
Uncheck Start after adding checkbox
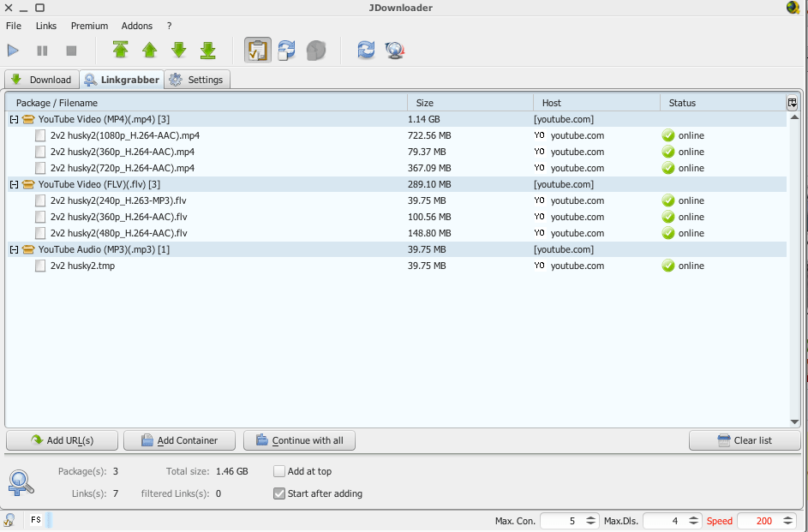coord(278,493)
